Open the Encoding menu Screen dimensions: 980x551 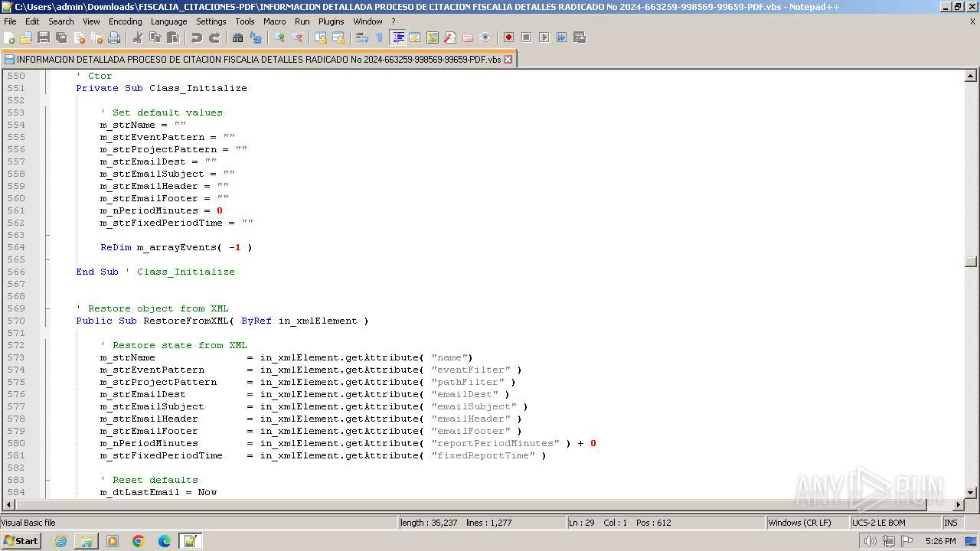point(126,21)
